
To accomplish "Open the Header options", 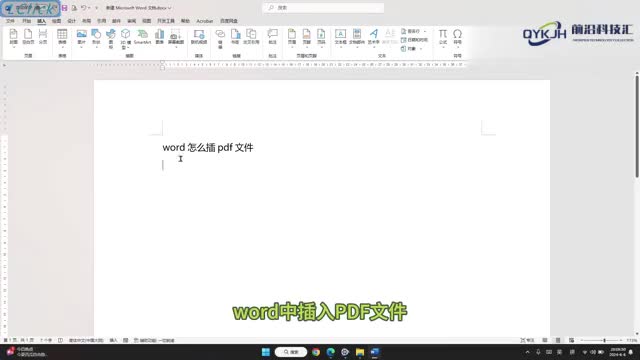I will 292,37.
